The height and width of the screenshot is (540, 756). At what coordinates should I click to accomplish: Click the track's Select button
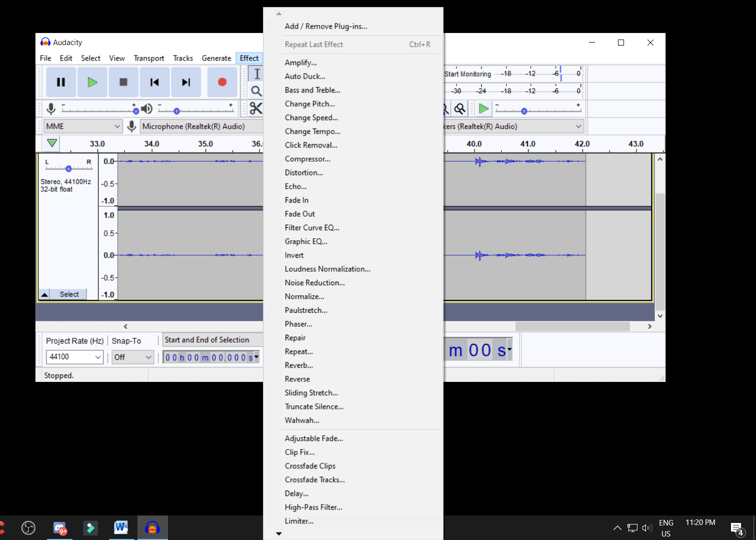tap(69, 294)
